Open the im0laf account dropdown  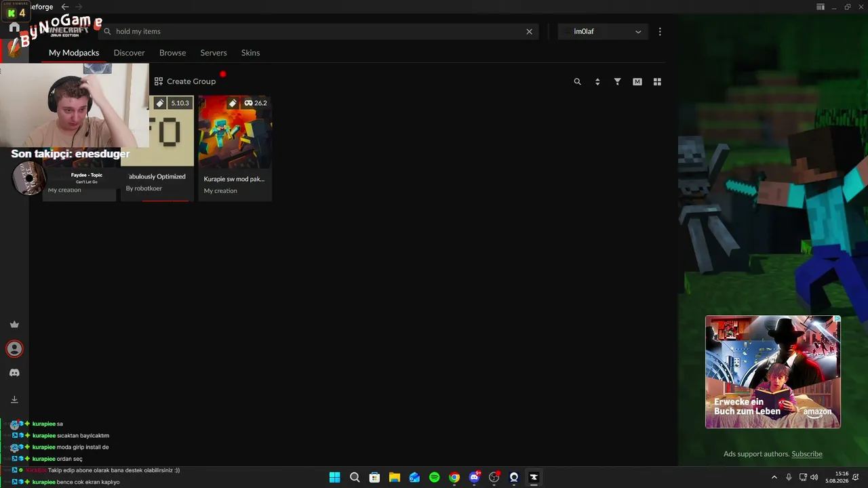tap(603, 31)
